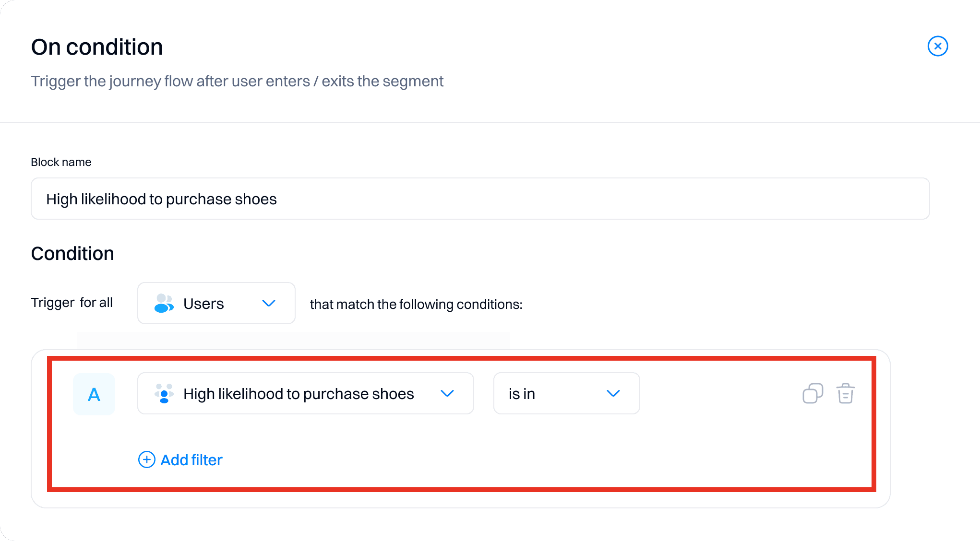This screenshot has width=980, height=541.
Task: Focus the Block name input field
Action: pos(480,199)
